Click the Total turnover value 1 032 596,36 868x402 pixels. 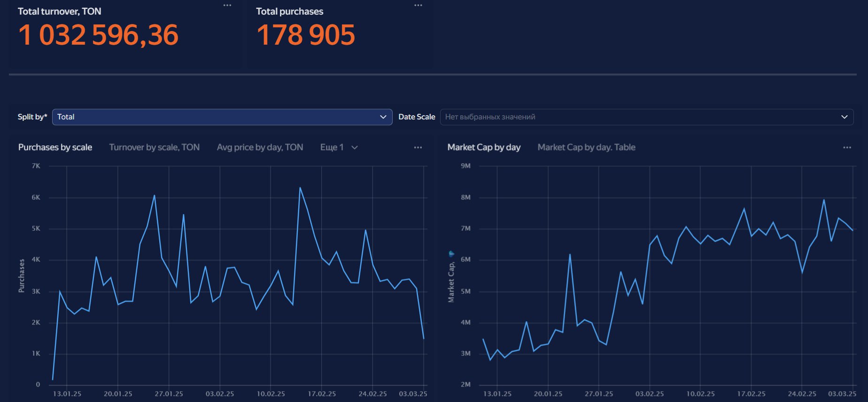click(x=98, y=35)
